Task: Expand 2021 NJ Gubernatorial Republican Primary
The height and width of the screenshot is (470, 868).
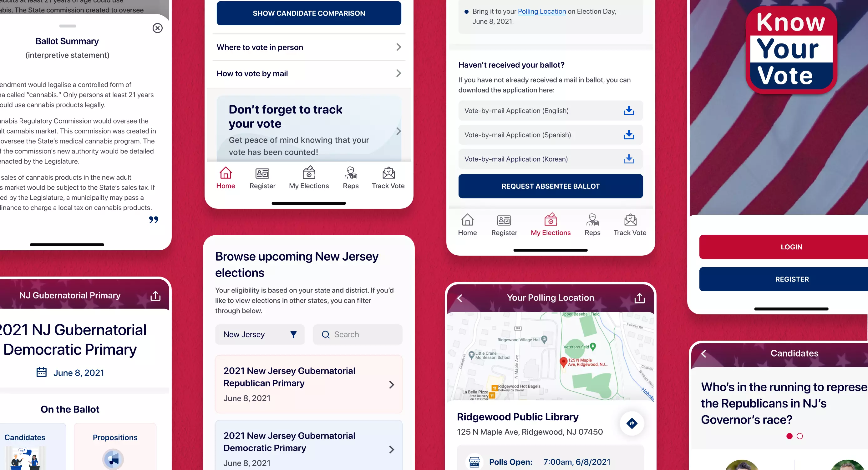Action: click(x=391, y=384)
